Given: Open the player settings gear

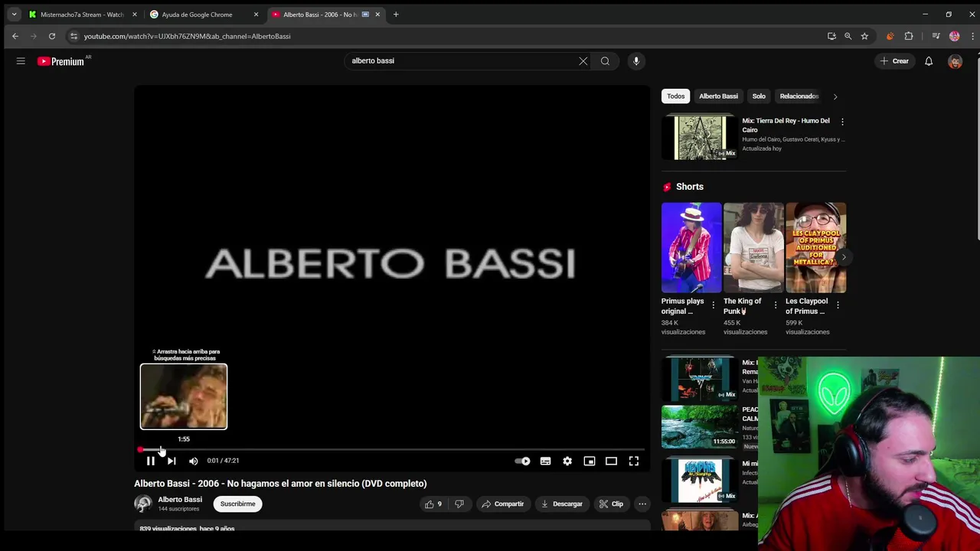Looking at the screenshot, I should point(567,461).
